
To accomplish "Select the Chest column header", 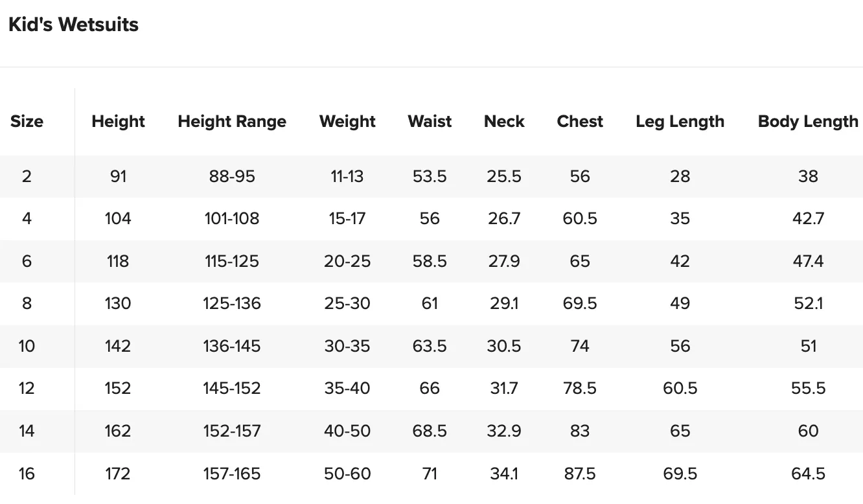I will click(x=580, y=121).
